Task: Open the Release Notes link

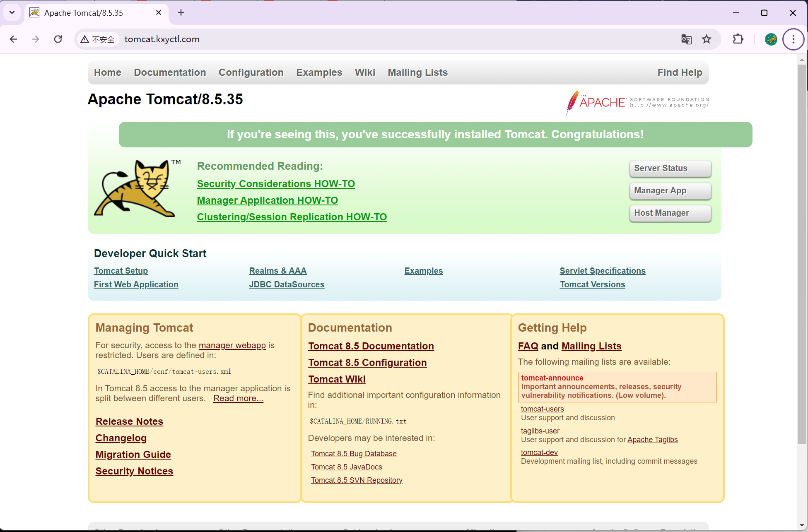Action: coord(129,421)
